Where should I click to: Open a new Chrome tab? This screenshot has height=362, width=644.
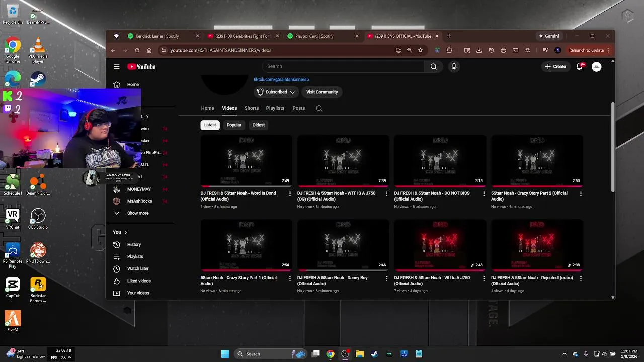[x=449, y=36]
